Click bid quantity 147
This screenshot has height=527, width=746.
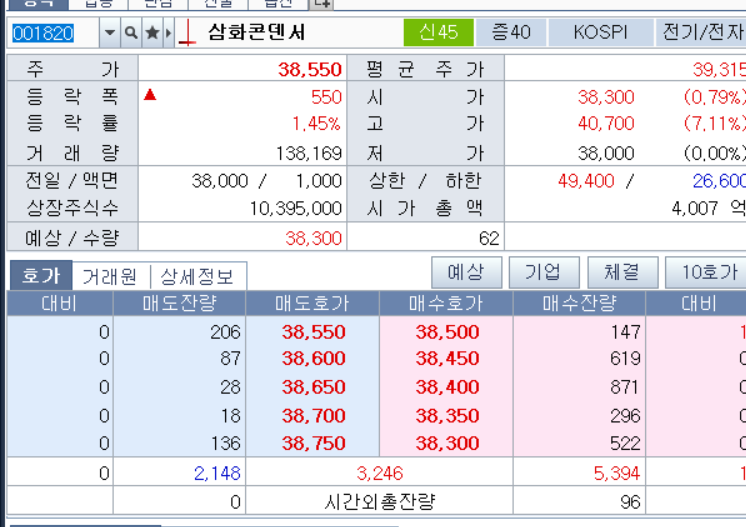(x=626, y=332)
